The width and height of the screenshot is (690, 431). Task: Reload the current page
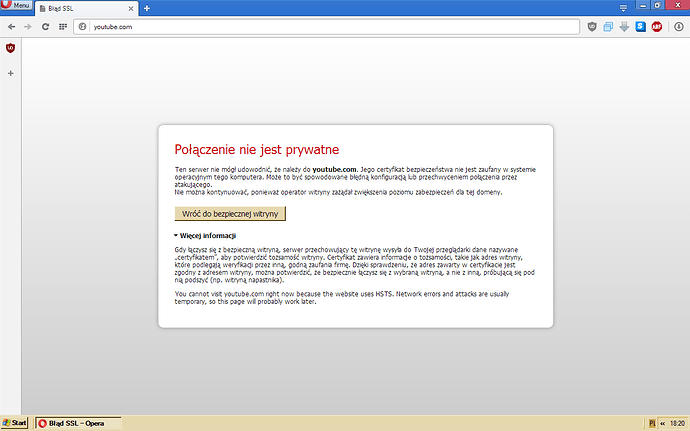tap(45, 27)
